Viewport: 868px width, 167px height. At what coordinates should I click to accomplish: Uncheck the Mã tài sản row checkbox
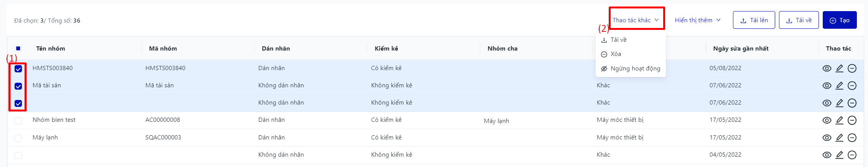[18, 86]
